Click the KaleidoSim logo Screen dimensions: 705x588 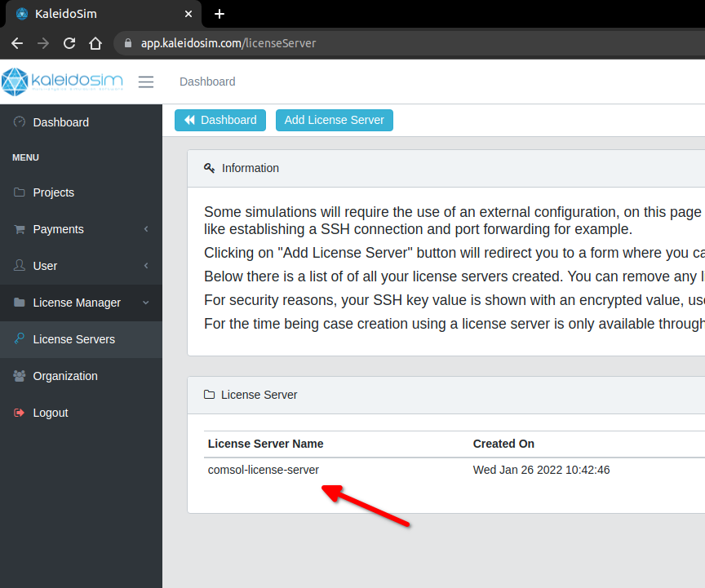(62, 82)
